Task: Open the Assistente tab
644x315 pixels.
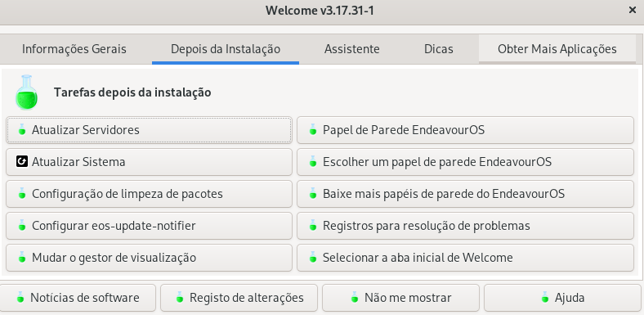Action: [x=352, y=49]
